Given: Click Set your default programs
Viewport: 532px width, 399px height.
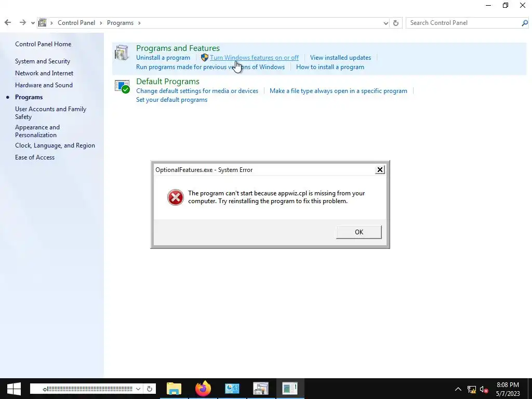Looking at the screenshot, I should (x=171, y=100).
